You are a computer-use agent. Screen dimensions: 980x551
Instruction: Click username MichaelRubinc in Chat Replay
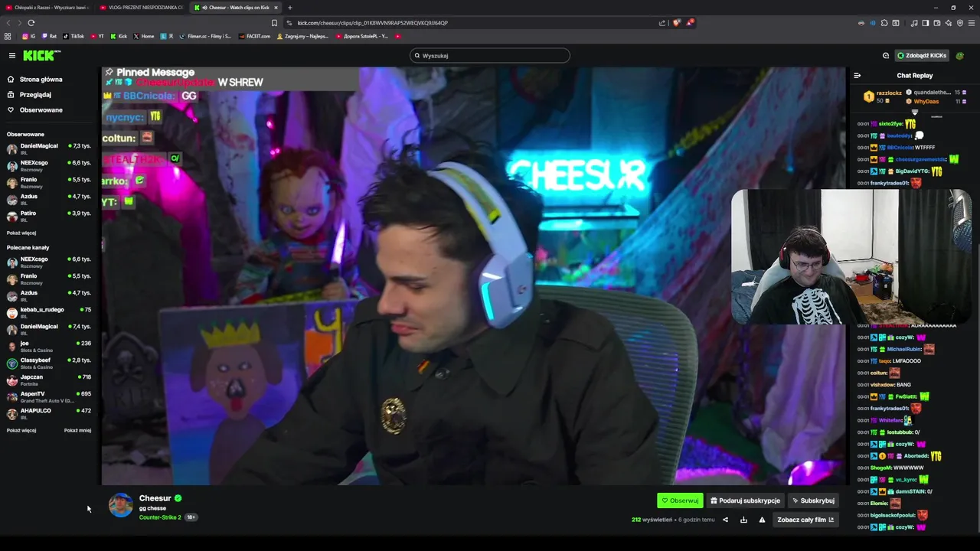[904, 349]
